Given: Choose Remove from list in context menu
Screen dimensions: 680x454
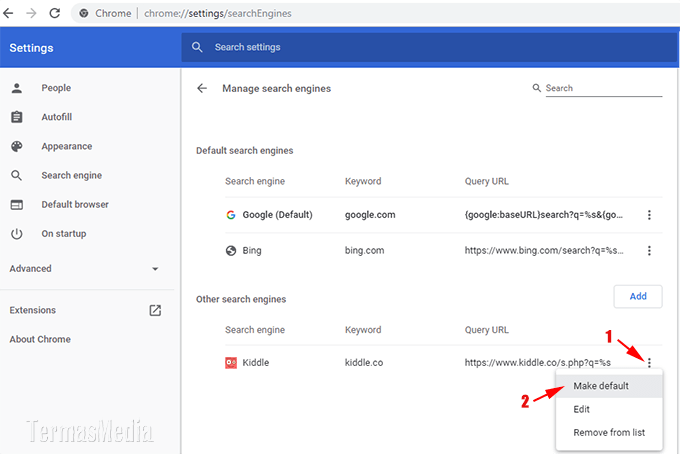Looking at the screenshot, I should tap(609, 433).
